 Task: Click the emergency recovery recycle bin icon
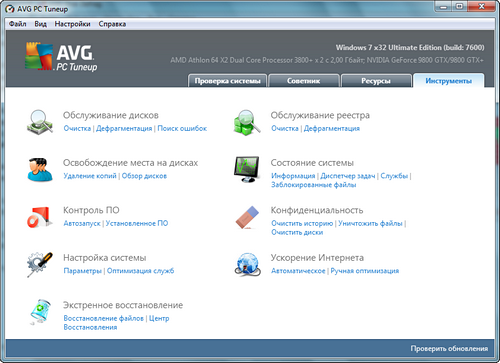click(41, 312)
